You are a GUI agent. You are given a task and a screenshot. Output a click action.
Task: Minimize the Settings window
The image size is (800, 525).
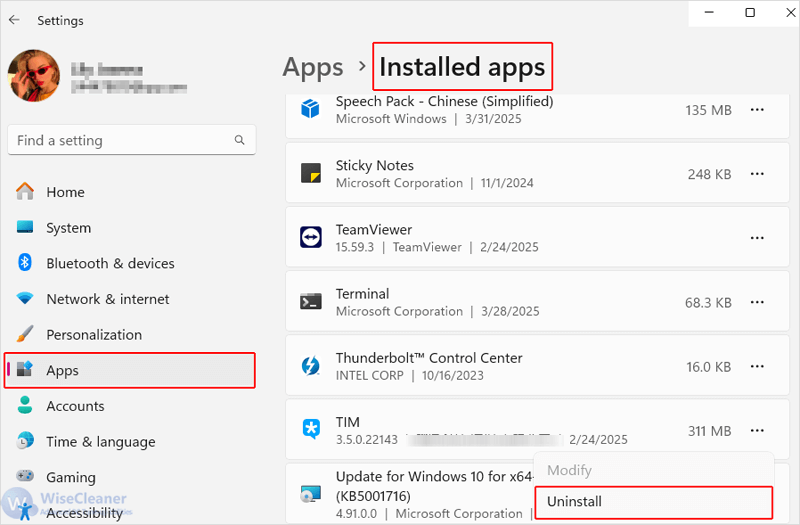[709, 12]
